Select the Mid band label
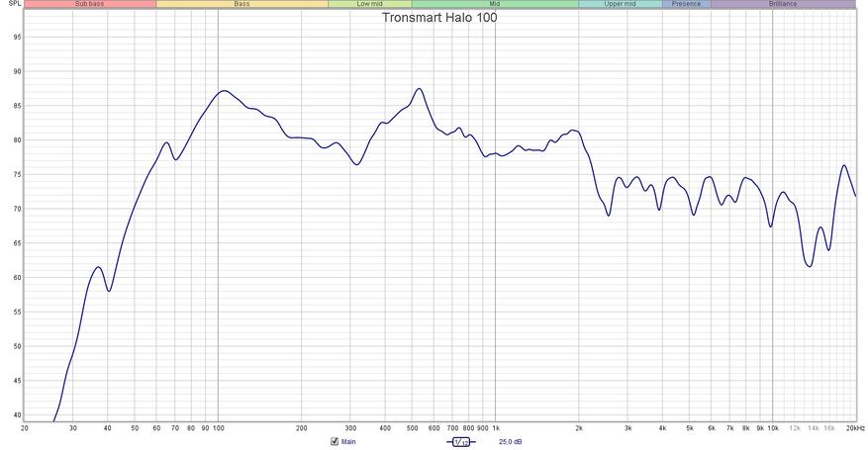The image size is (868, 450). point(495,4)
